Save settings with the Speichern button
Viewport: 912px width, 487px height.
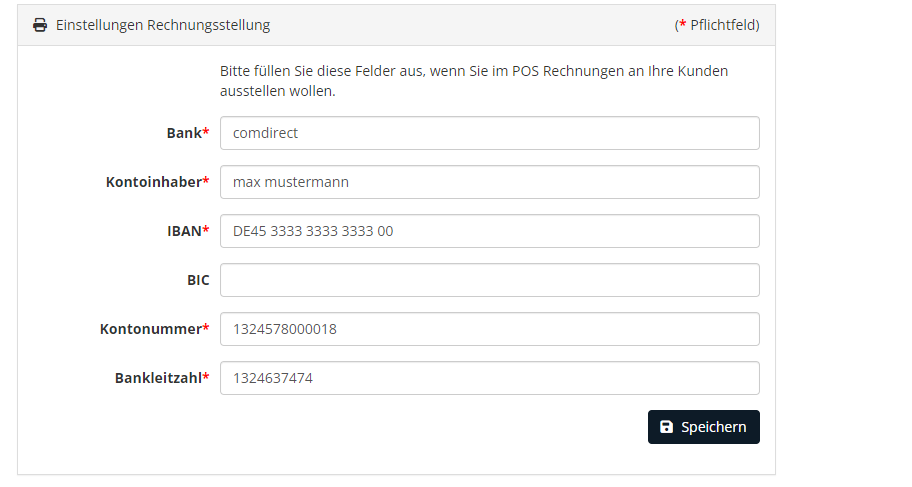[x=704, y=427]
